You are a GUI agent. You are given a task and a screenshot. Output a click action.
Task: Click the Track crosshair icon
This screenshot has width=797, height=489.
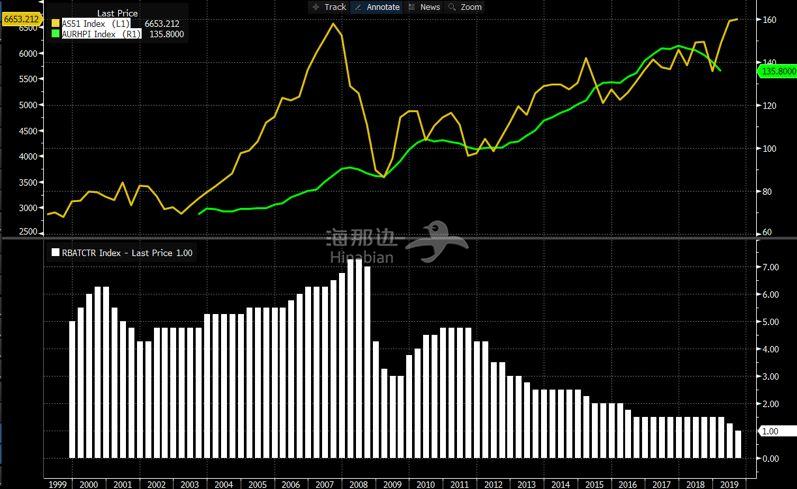[x=316, y=7]
